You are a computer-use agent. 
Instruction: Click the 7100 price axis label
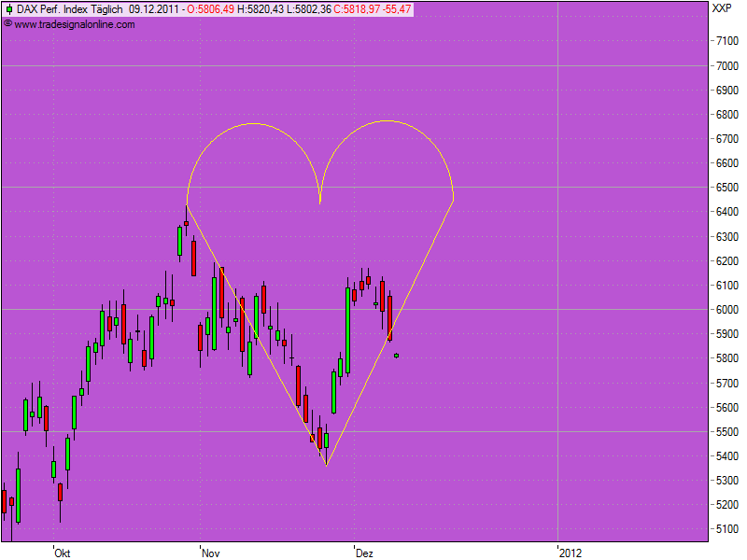click(727, 41)
